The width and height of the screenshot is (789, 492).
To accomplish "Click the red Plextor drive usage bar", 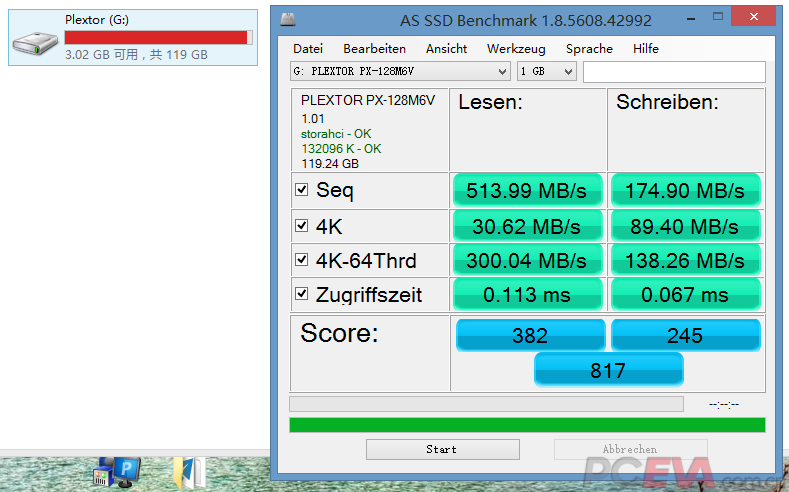I will [159, 37].
